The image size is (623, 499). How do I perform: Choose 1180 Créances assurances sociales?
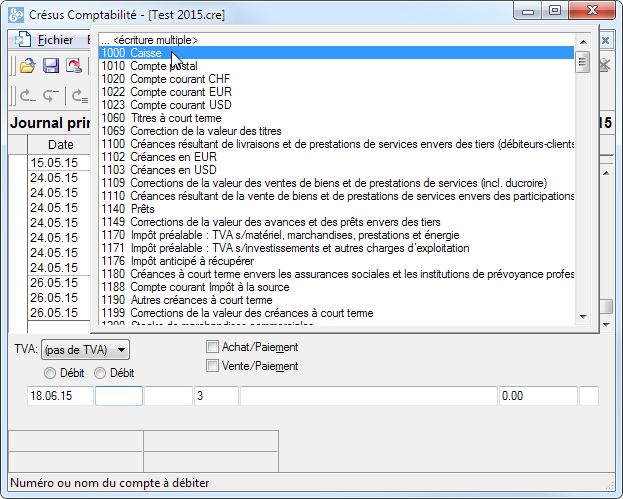(336, 274)
